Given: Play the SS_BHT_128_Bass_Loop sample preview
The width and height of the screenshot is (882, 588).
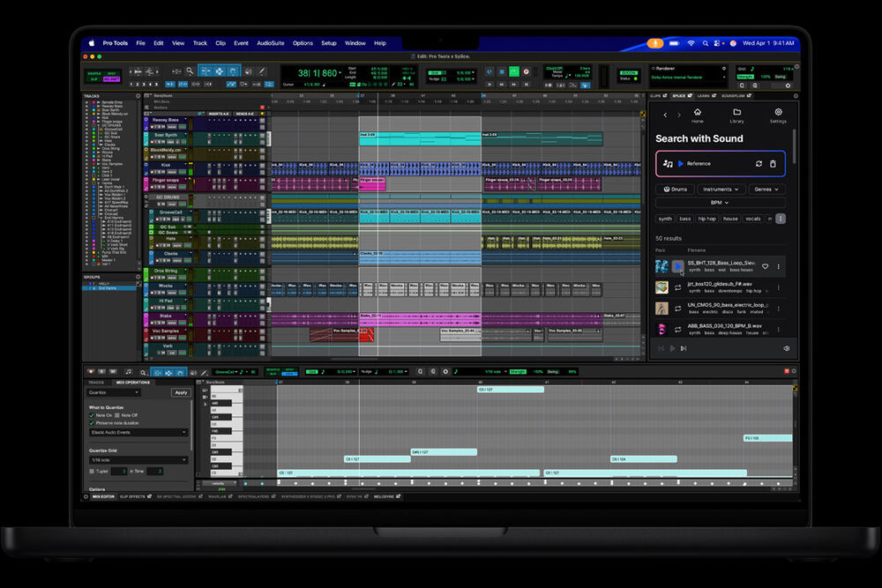Looking at the screenshot, I should 677,266.
